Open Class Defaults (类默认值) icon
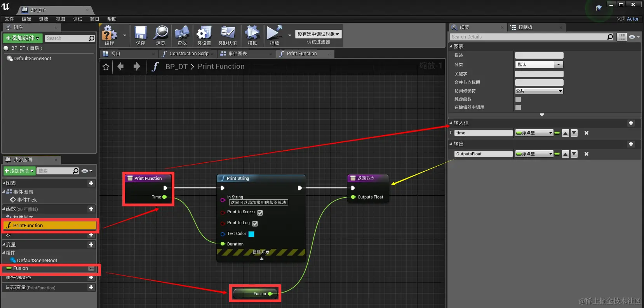The height and width of the screenshot is (308, 644). coord(228,35)
